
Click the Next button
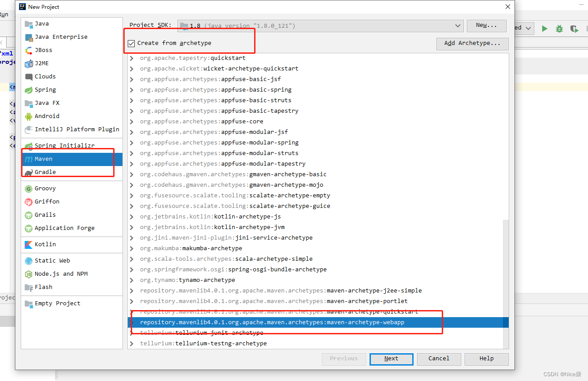392,359
